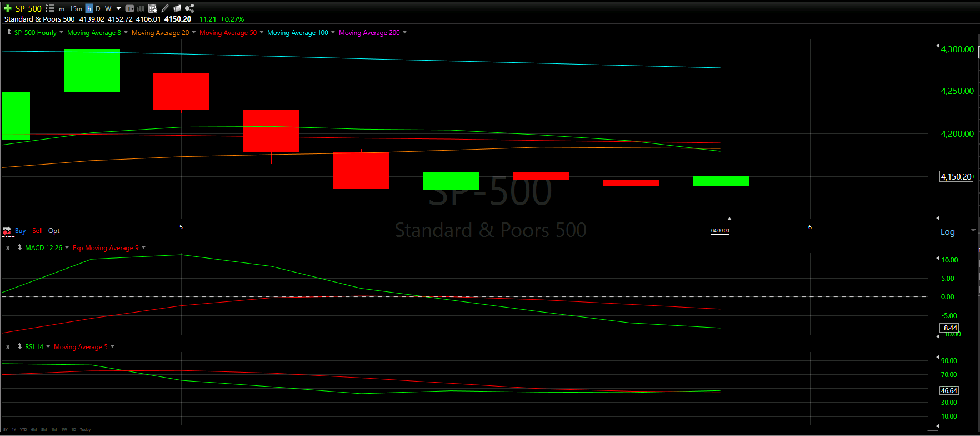Click the last green candle at 04:00
Viewport: 980px width, 436px height.
(721, 181)
